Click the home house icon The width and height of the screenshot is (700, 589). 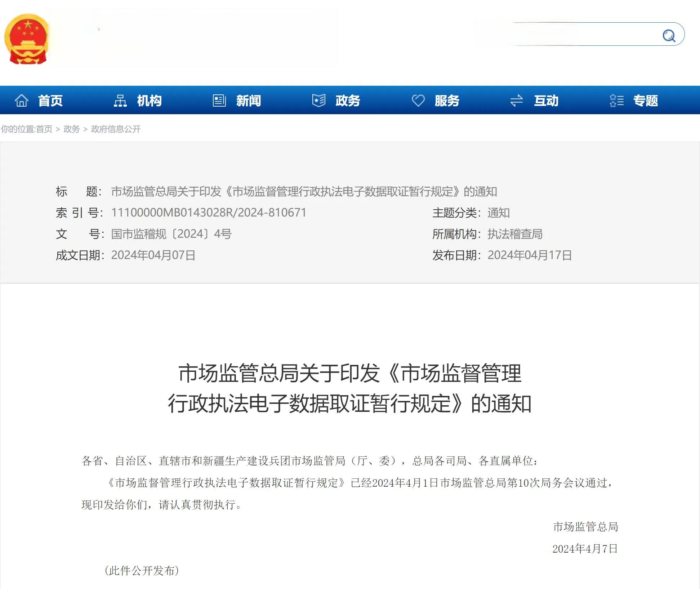coord(21,101)
